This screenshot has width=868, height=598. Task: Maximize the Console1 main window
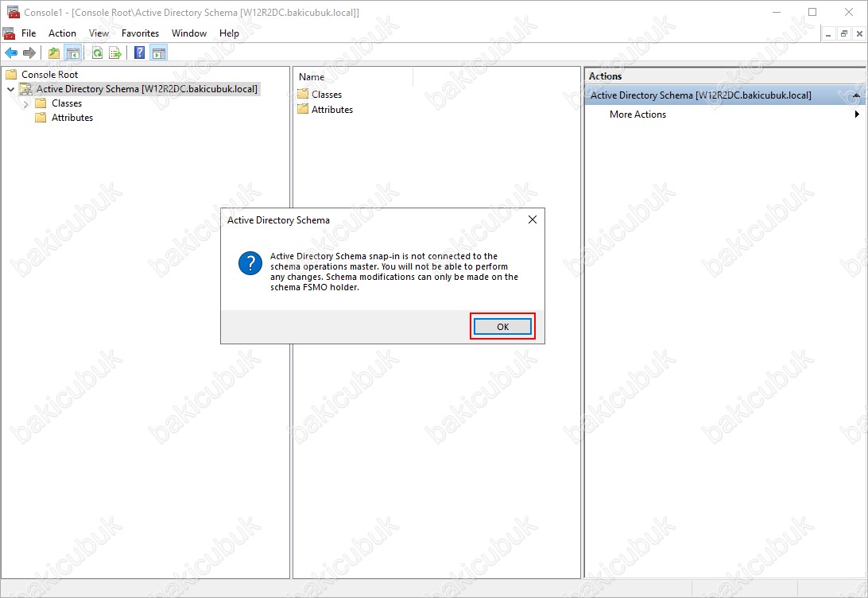(x=812, y=12)
